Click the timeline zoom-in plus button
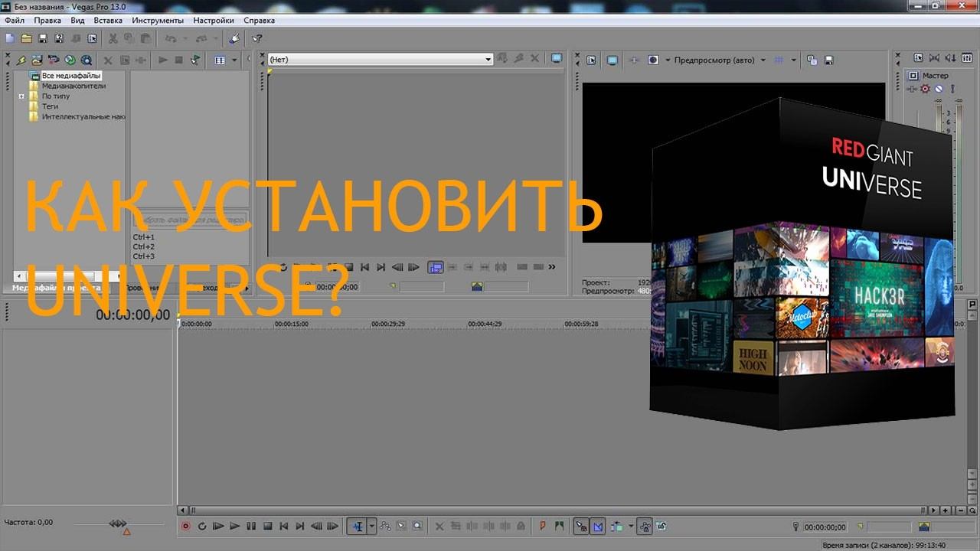Screen dimensions: 980x551 [x=946, y=510]
